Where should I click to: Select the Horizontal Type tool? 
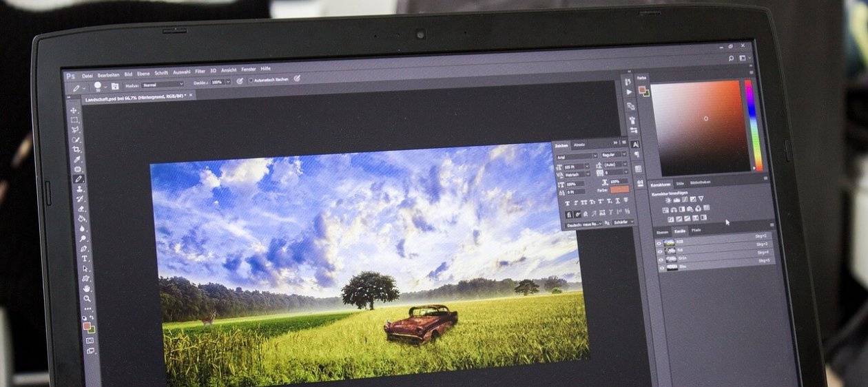point(85,258)
